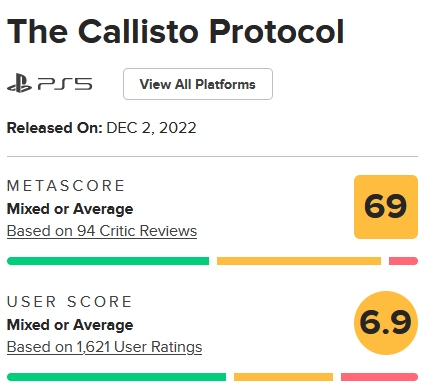Select the red negative segment of the Metascore bar
Screen dimensions: 433x391
click(403, 261)
